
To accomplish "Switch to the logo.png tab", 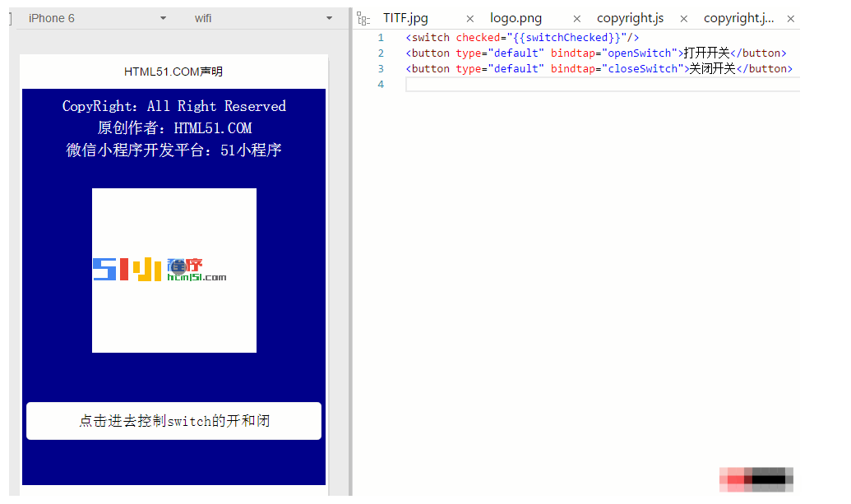I will (x=516, y=18).
